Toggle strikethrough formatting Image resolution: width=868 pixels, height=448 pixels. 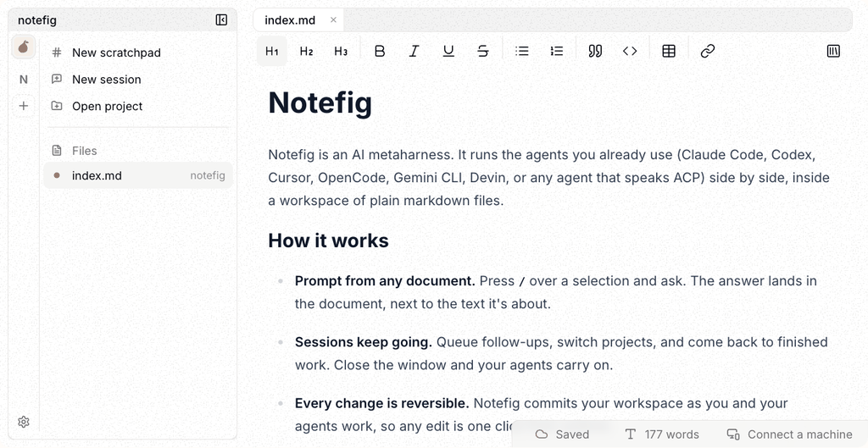point(482,51)
